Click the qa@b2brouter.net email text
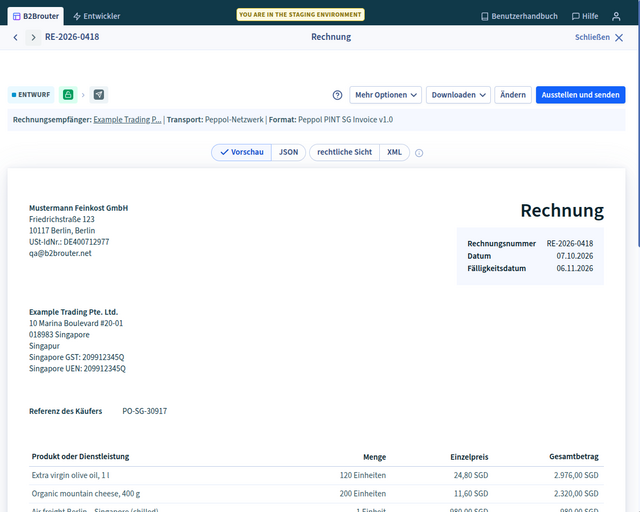 click(60, 253)
